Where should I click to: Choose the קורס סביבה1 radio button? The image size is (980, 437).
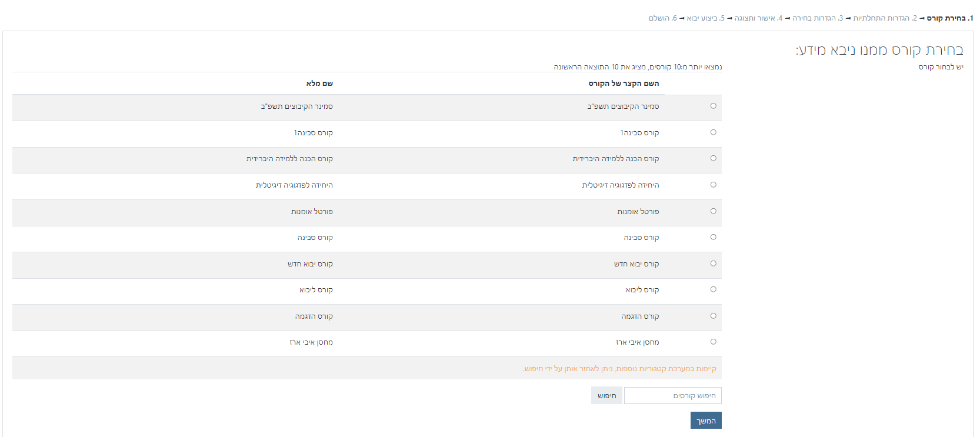[x=713, y=132]
